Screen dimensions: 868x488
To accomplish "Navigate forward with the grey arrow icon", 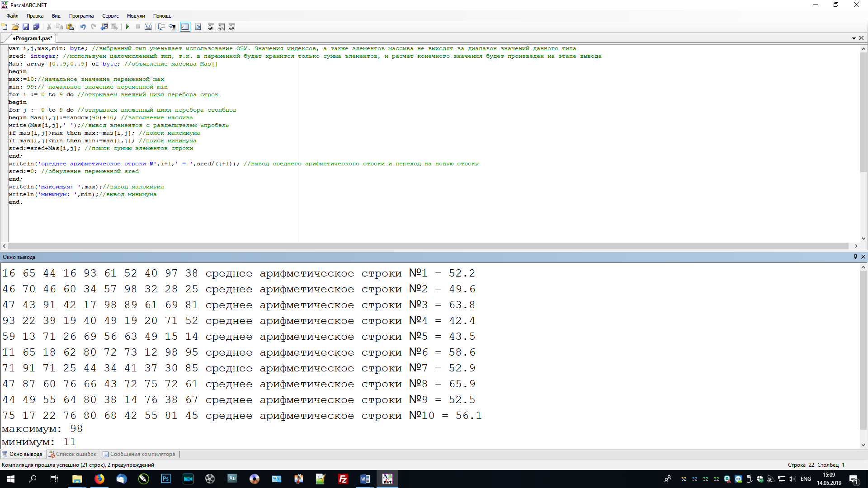I will (114, 27).
